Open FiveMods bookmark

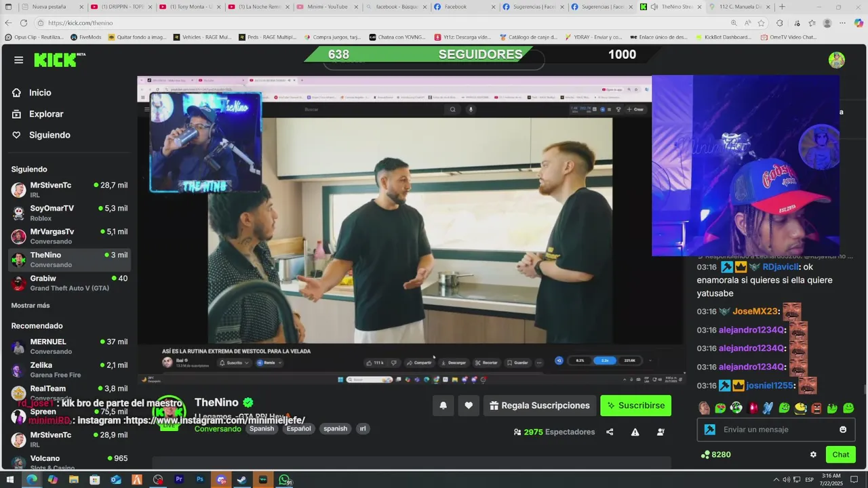pos(85,37)
